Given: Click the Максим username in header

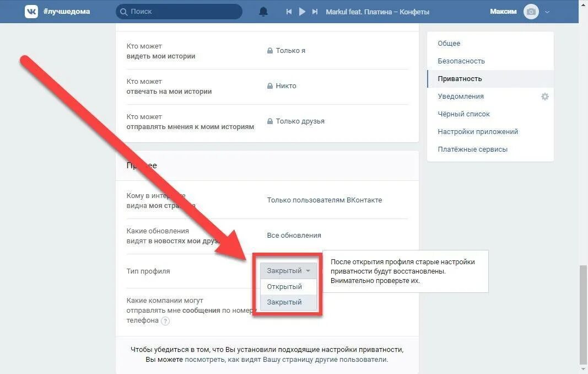Looking at the screenshot, I should click(x=503, y=12).
